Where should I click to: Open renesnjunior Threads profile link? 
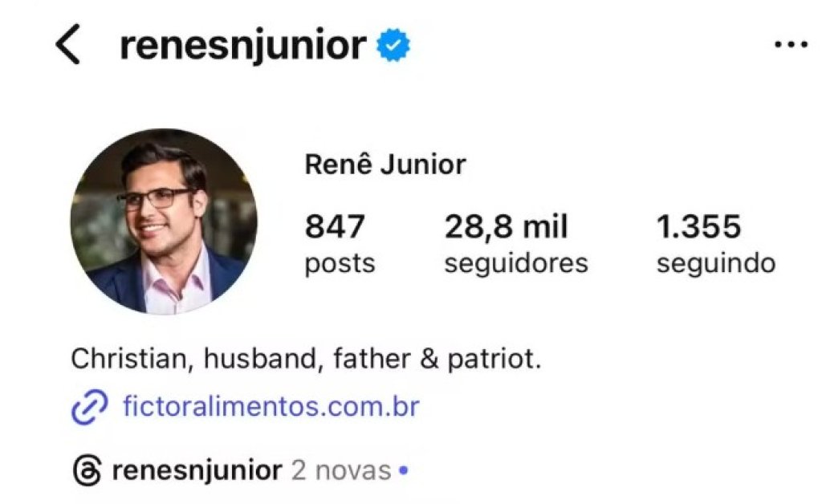click(197, 470)
